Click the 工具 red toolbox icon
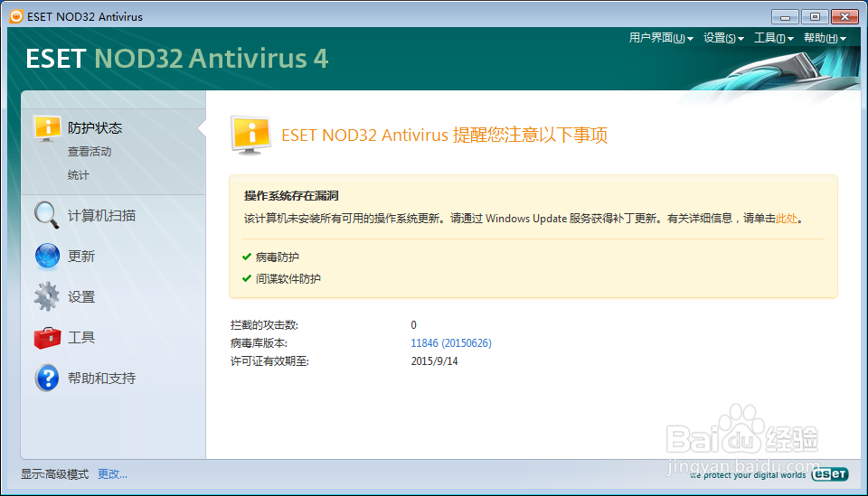 47,337
